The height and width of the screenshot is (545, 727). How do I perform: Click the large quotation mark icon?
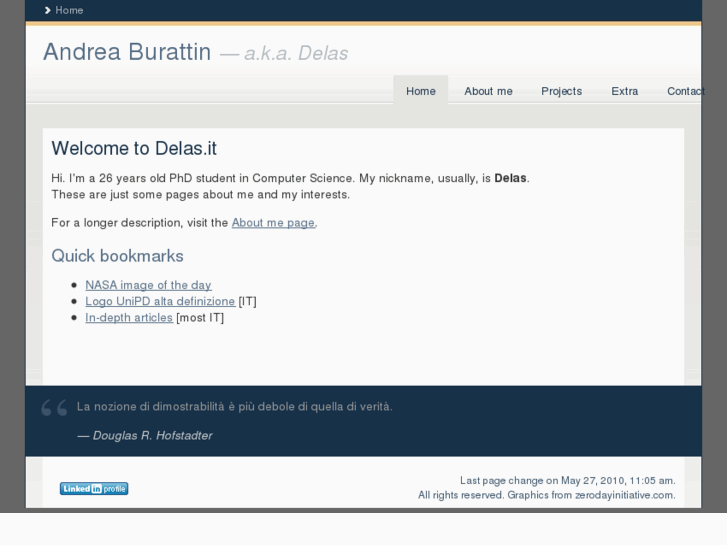pos(54,408)
